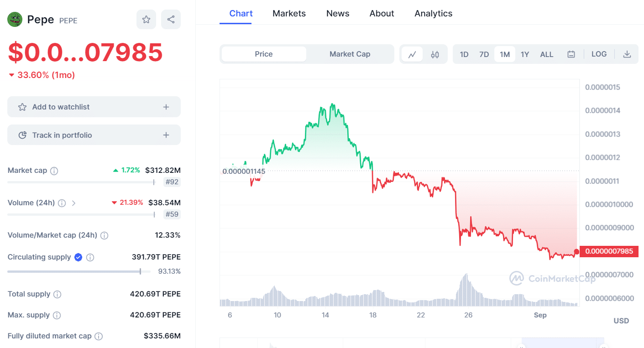Click the Pepe coin logo icon

pyautogui.click(x=15, y=20)
